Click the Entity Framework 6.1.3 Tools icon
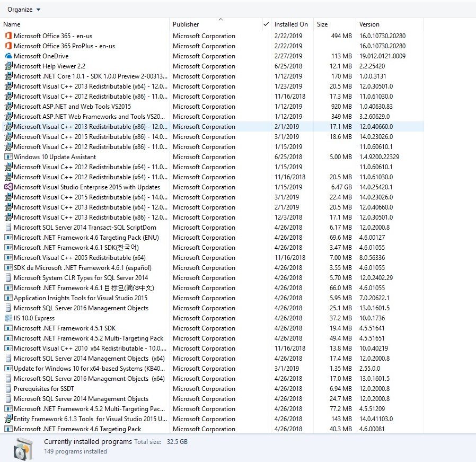Screen dimensions: 476x462 [x=8, y=419]
